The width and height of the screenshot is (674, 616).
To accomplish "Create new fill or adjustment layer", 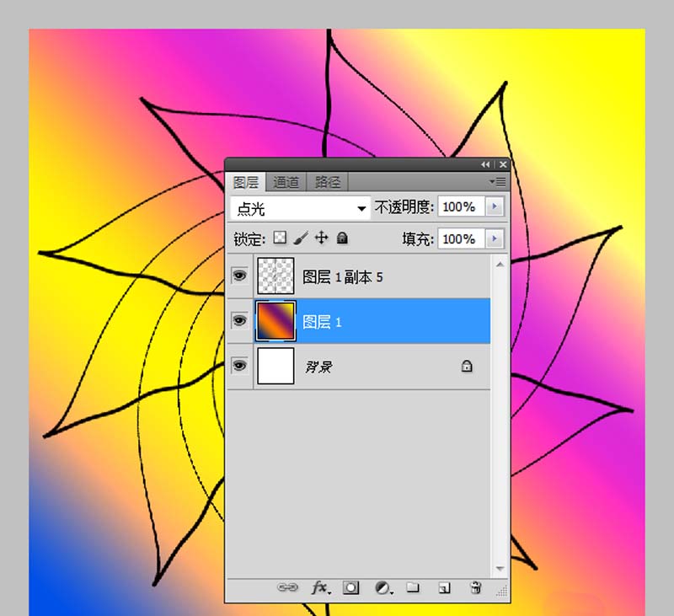I will pyautogui.click(x=383, y=587).
